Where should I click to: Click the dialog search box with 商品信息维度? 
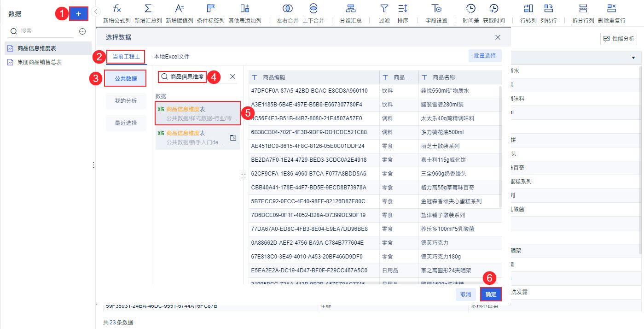(x=183, y=77)
